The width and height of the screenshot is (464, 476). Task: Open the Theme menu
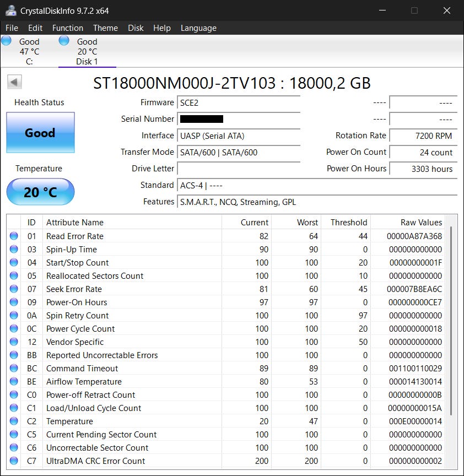pos(105,28)
